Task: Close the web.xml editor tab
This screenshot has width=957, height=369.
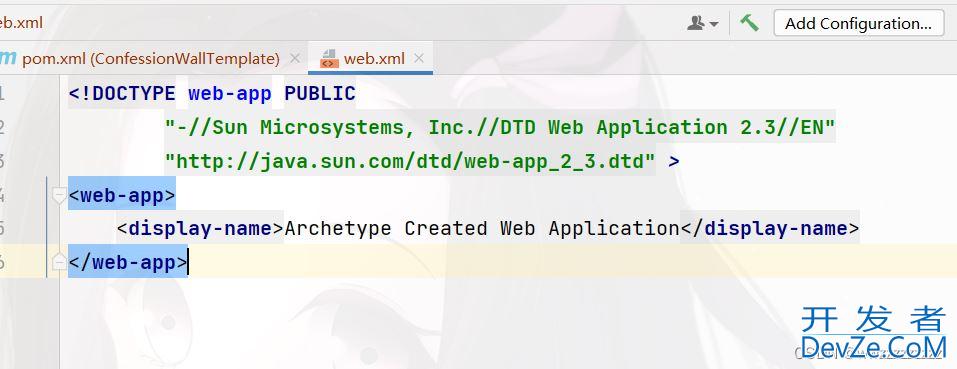Action: coord(419,59)
